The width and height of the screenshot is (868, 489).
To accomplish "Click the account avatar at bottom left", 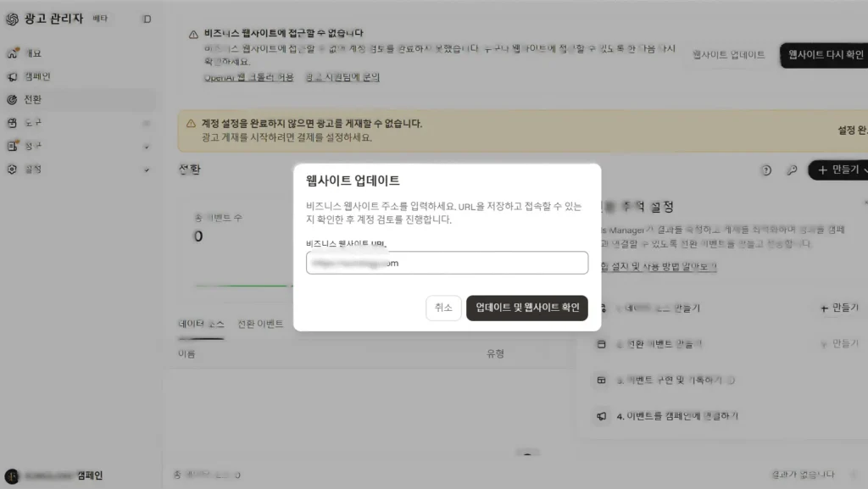I will tap(12, 475).
